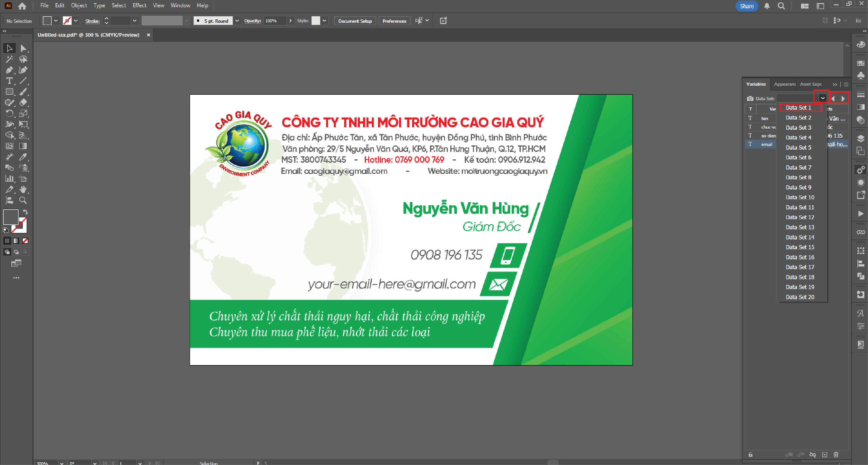Viewport: 868px width, 465px height.
Task: Click the Document Setup button
Action: click(x=355, y=21)
